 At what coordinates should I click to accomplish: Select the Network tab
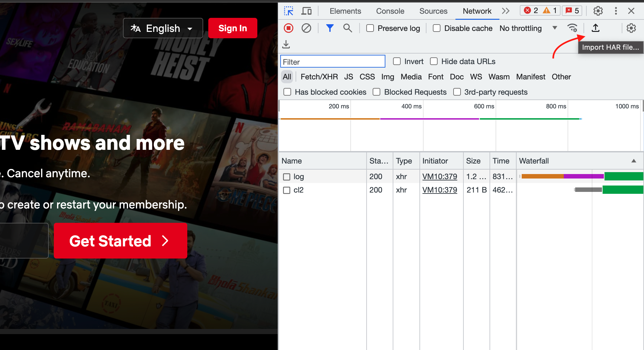(477, 11)
